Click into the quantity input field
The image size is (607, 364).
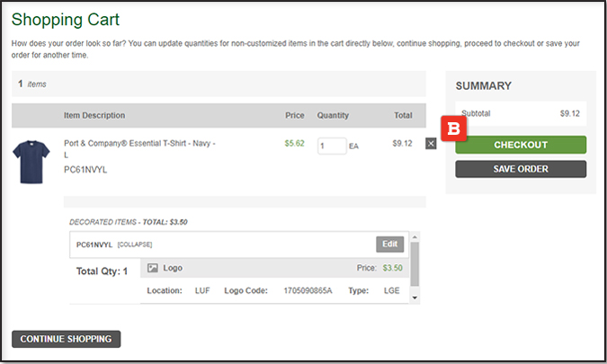[x=331, y=146]
